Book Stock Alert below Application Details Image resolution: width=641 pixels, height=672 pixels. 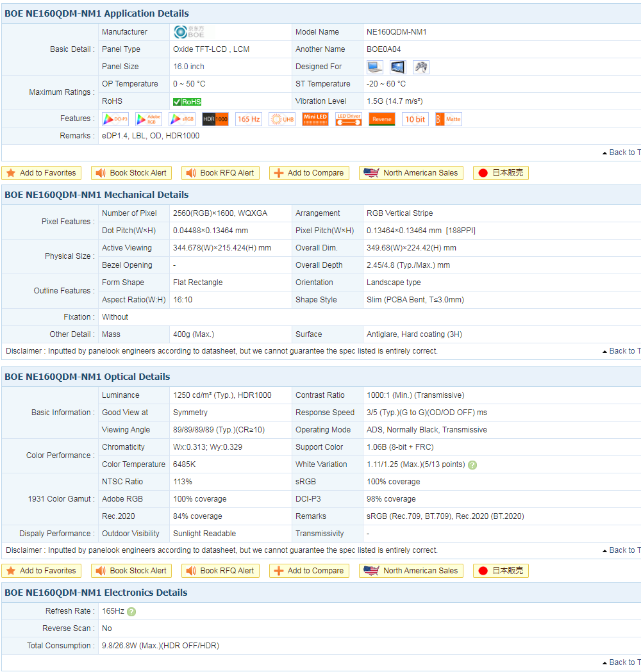(131, 173)
